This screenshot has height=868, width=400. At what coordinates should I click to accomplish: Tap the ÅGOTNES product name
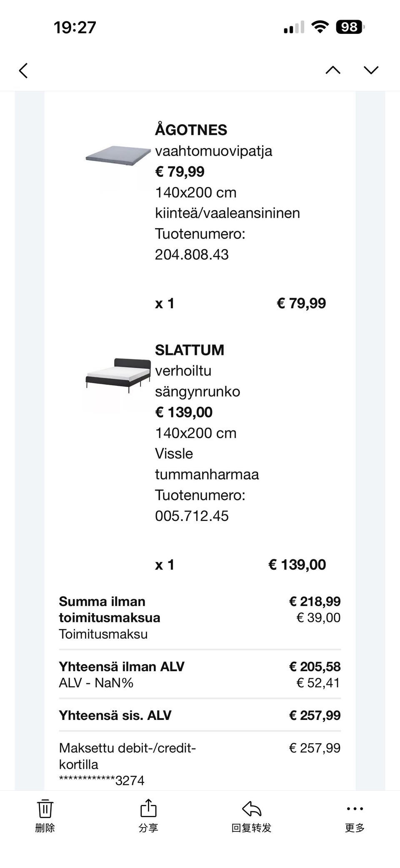coord(191,130)
